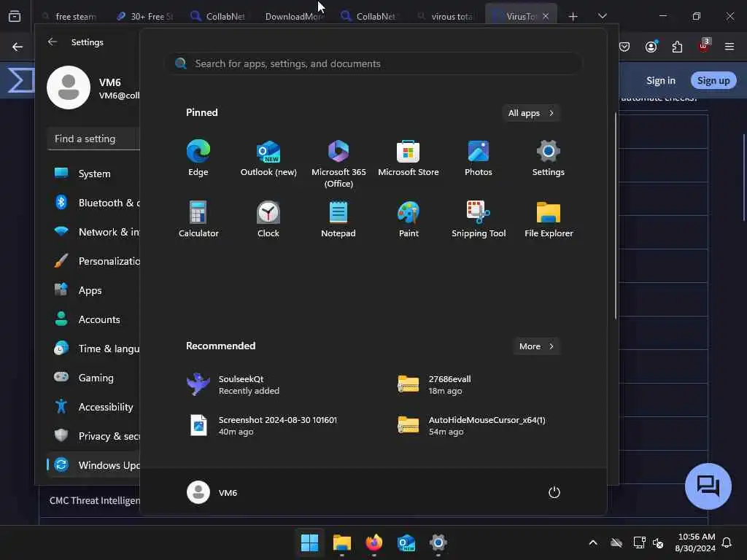Click the Firefox pocket save icon
Viewport: 747px width, 560px height.
(x=624, y=47)
